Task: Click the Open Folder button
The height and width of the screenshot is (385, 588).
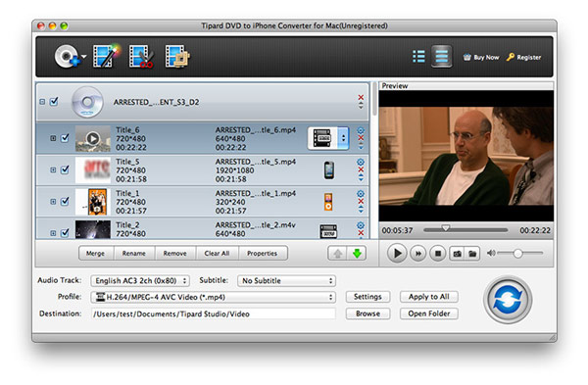Action: click(428, 313)
